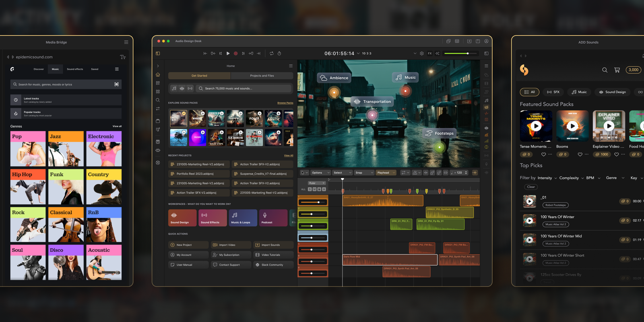
Task: Choose the Sound Design workspace card
Action: 182,218
